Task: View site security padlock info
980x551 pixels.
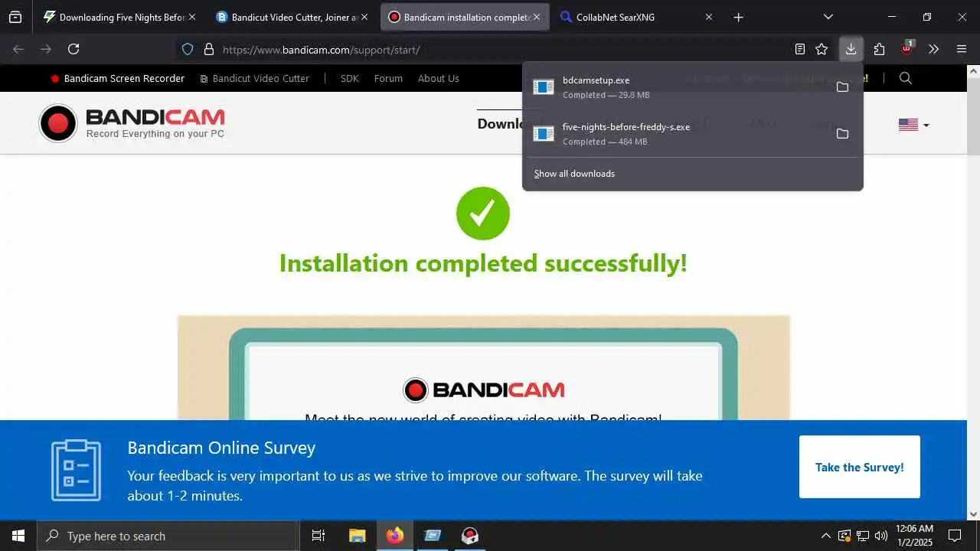Action: tap(208, 49)
